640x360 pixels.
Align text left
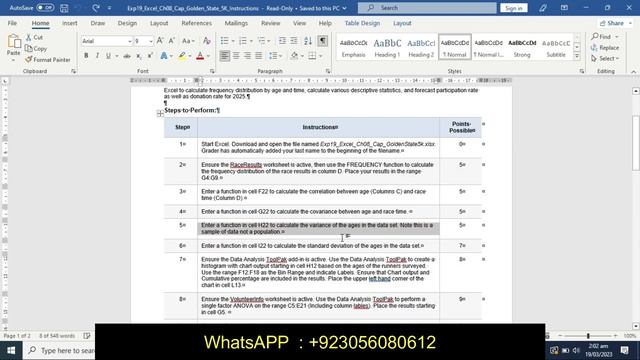(x=224, y=56)
